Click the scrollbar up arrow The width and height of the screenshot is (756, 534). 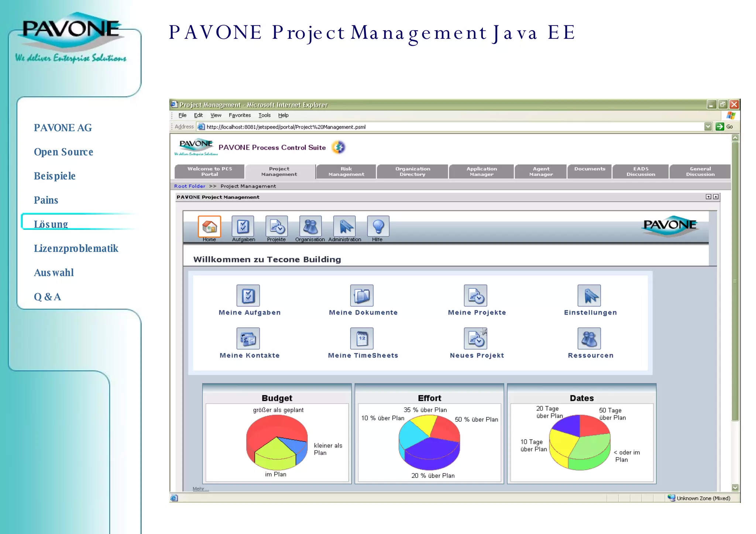[x=735, y=138]
